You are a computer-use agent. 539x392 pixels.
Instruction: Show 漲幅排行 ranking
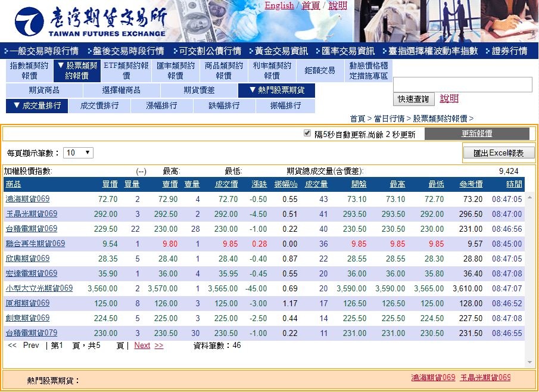click(x=161, y=105)
